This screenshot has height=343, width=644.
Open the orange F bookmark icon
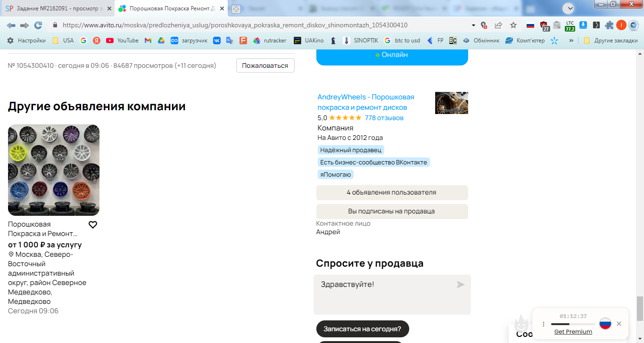(243, 41)
